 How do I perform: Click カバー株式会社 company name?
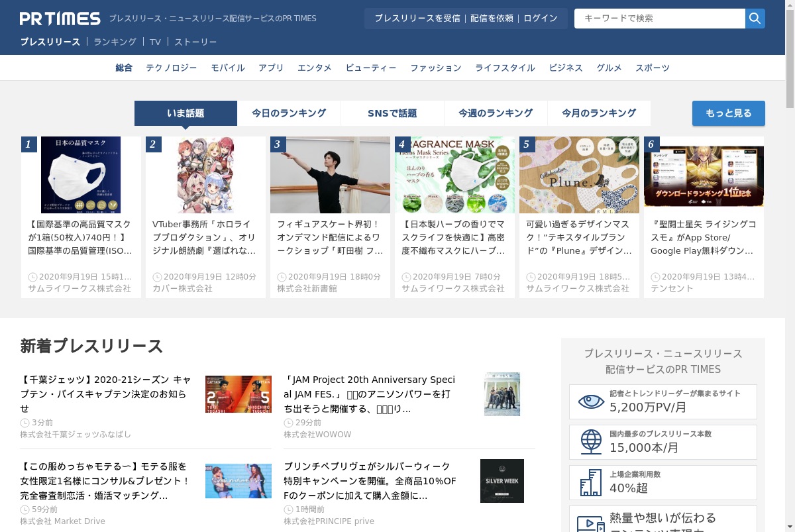coord(182,289)
